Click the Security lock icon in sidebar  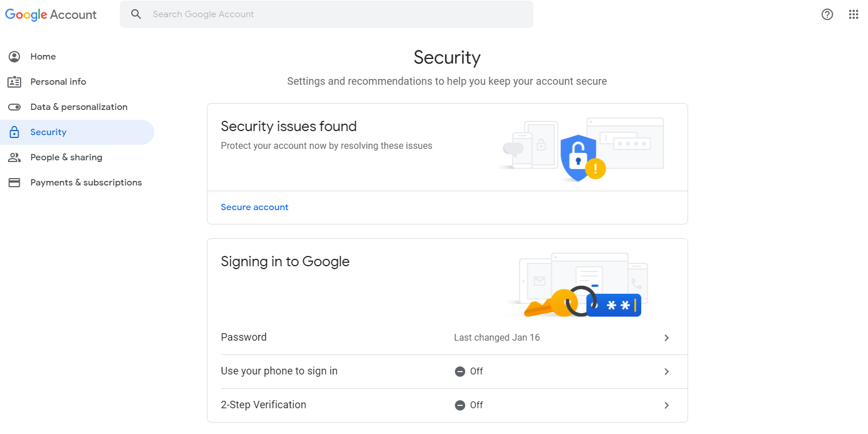(14, 132)
